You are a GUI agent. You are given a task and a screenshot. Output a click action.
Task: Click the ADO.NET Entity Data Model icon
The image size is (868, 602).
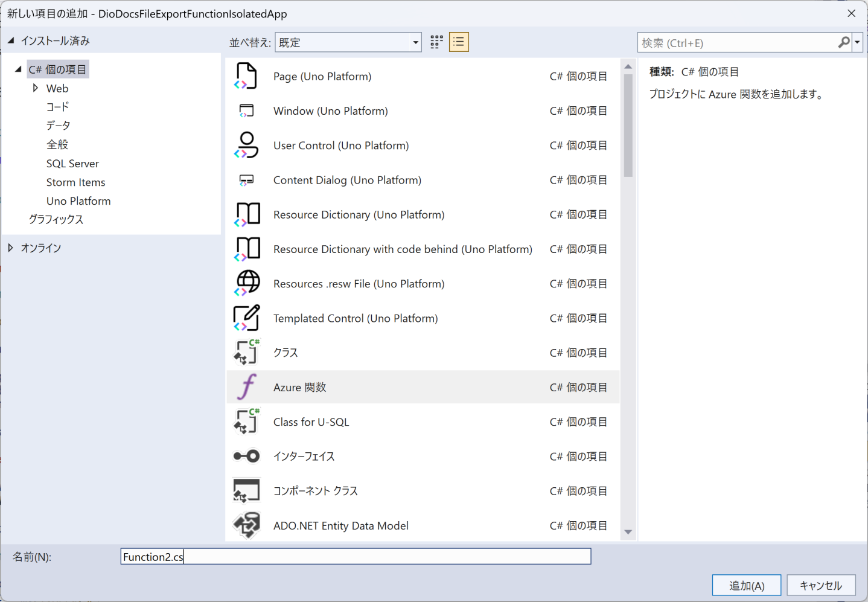(x=247, y=525)
